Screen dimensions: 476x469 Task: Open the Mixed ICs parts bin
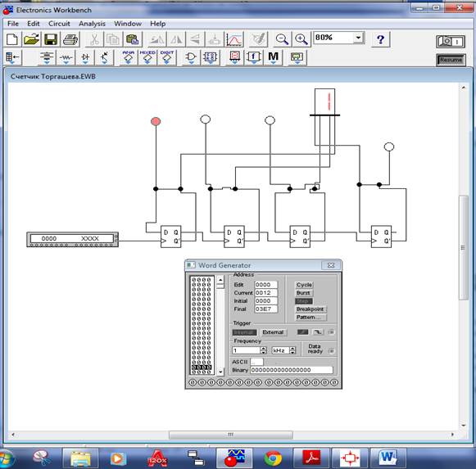[147, 57]
